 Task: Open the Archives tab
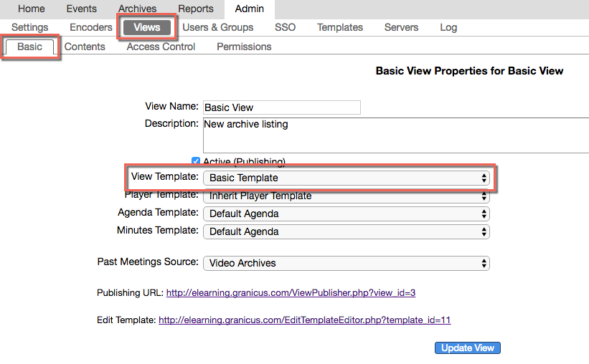pyautogui.click(x=137, y=9)
